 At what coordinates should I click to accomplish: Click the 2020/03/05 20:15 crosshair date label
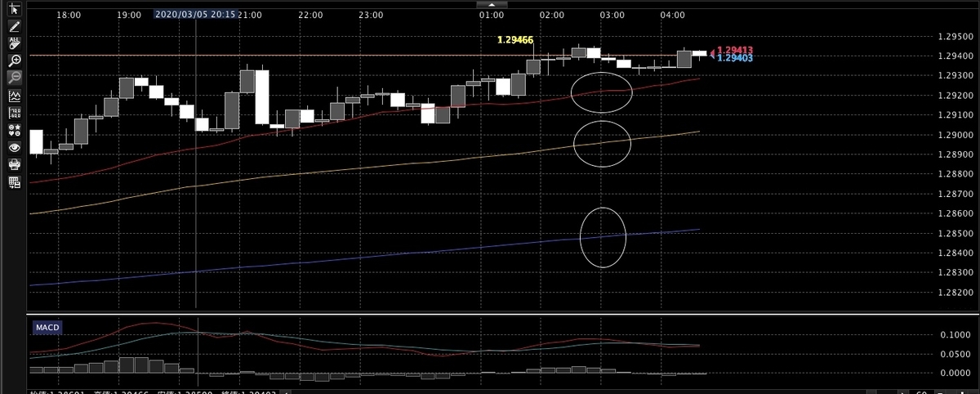point(196,15)
